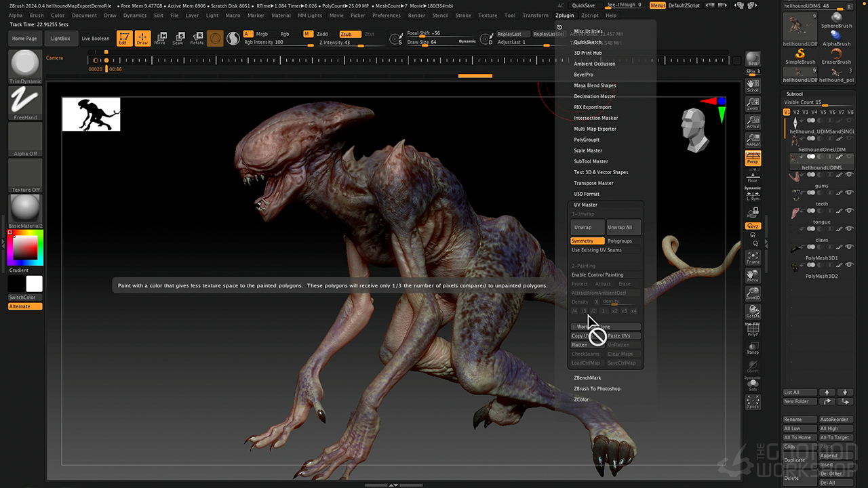Viewport: 868px width, 488px height.
Task: Click the AAHalf icon
Action: click(x=753, y=140)
